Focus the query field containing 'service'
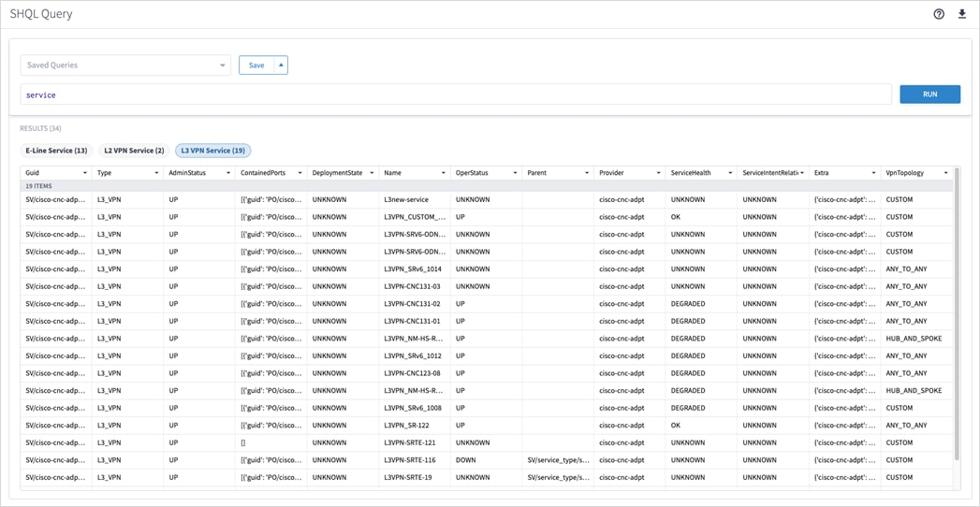 [x=456, y=94]
